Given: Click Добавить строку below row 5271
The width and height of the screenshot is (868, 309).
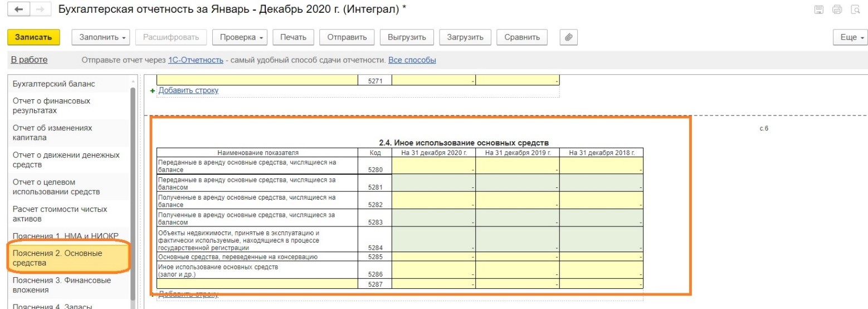Looking at the screenshot, I should 188,90.
